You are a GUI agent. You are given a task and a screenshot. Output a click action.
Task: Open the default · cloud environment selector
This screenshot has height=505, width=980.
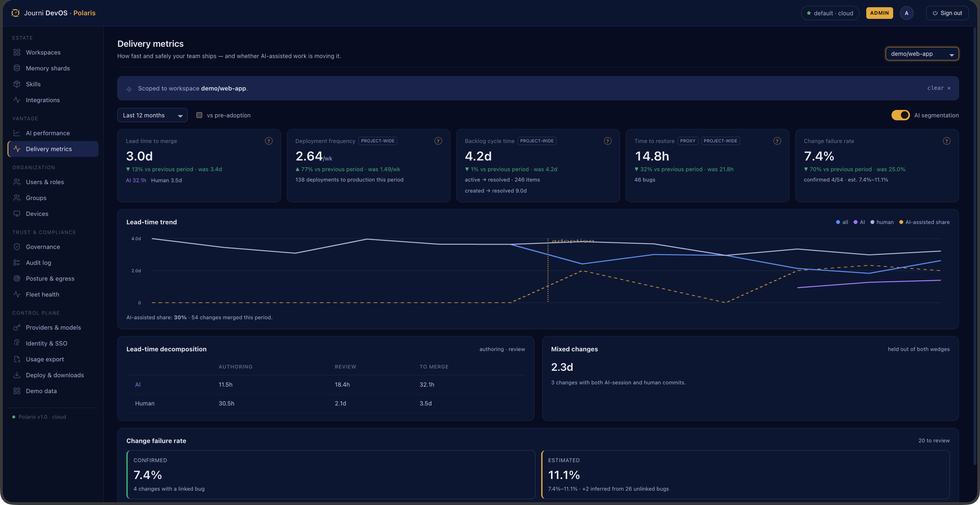tap(830, 13)
